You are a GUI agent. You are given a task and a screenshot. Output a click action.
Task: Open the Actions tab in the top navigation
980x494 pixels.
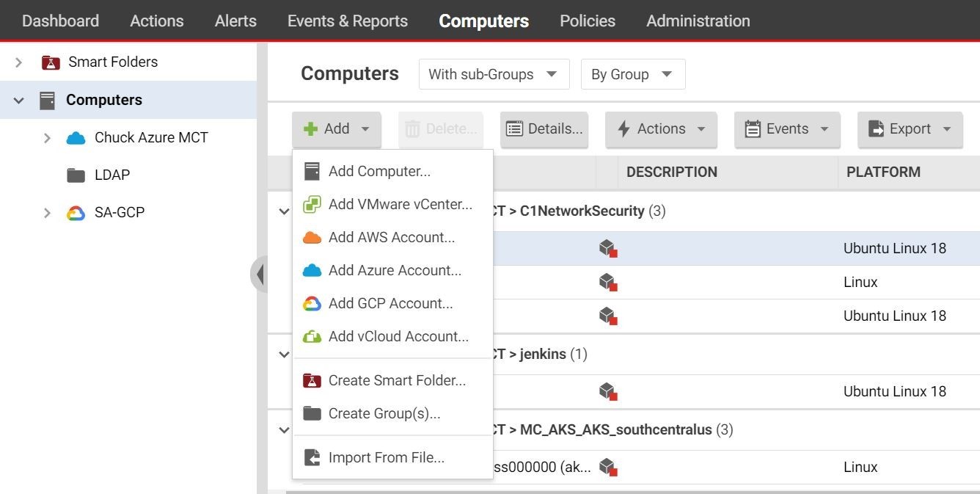click(x=157, y=21)
